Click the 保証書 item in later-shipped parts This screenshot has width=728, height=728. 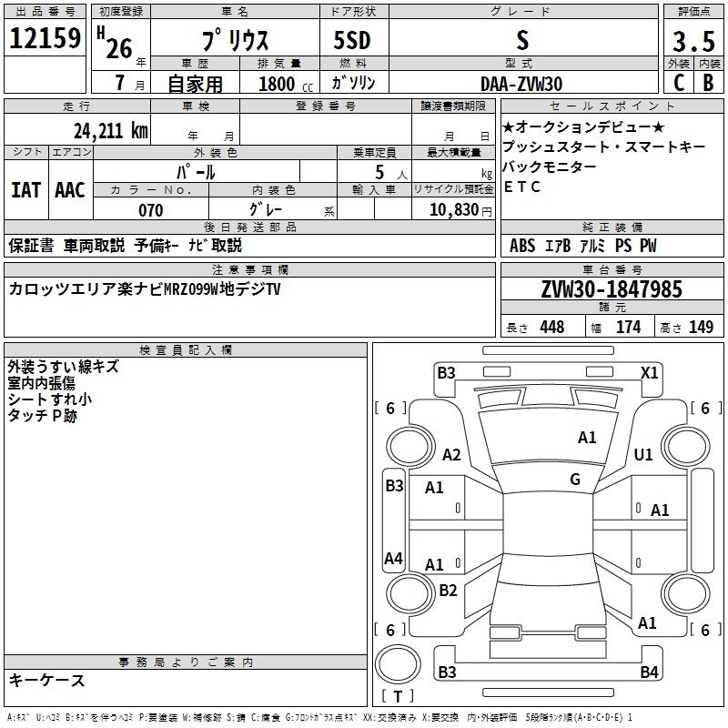(31, 245)
